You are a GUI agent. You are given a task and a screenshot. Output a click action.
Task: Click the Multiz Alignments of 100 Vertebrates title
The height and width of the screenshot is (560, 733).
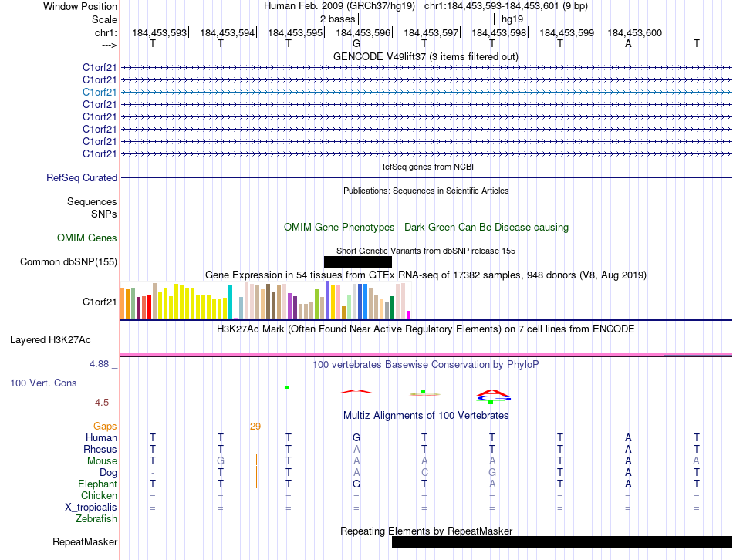[x=426, y=415]
